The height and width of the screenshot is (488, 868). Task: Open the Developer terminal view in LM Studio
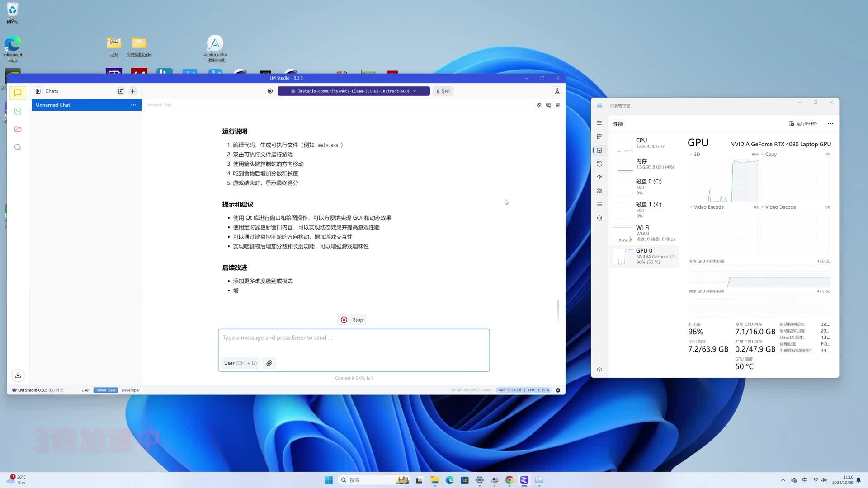[x=18, y=111]
